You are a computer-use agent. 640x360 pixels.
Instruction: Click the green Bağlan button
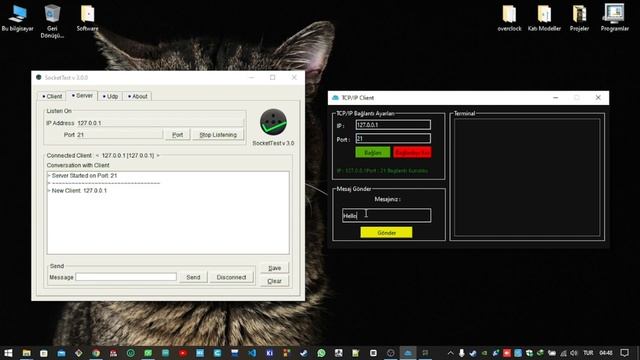373,153
